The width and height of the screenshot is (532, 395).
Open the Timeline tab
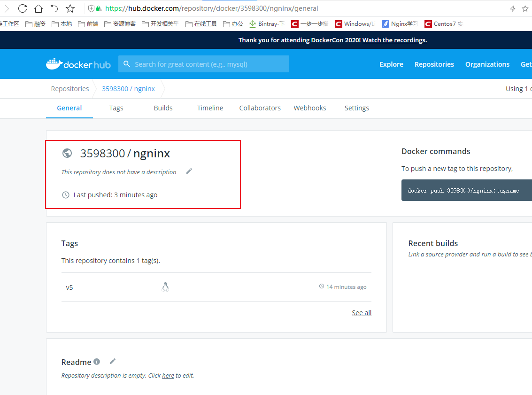click(x=210, y=108)
